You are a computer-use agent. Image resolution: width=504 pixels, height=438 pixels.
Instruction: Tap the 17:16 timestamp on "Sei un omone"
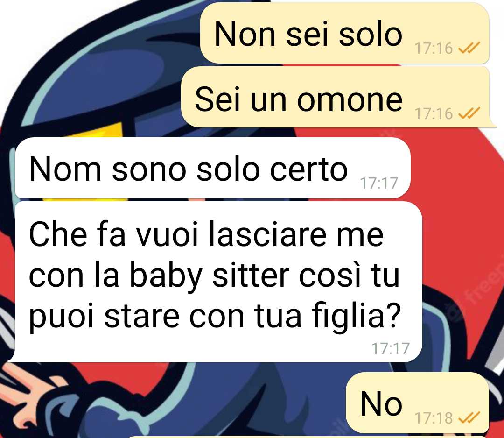coord(434,113)
